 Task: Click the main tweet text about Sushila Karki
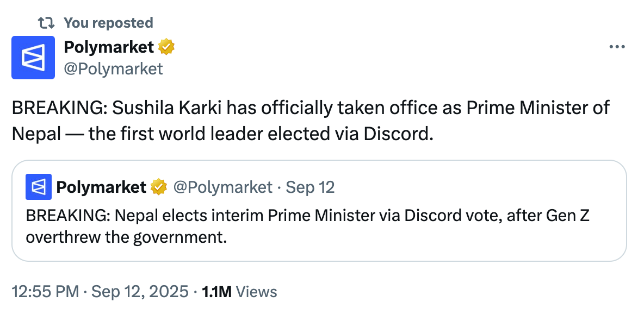310,108
